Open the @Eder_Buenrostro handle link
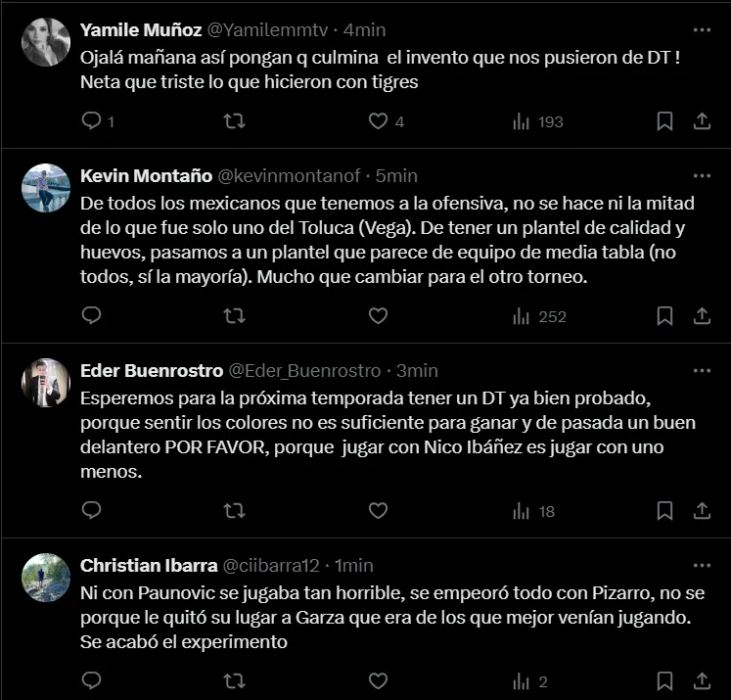This screenshot has width=731, height=700. pyautogui.click(x=304, y=371)
